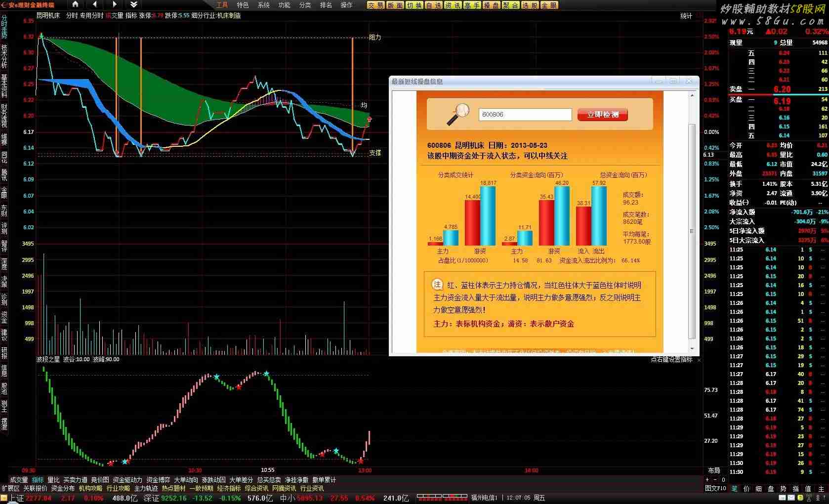This screenshot has height=504, width=829.
Task: Select the 财务透视 sidebar tab
Action: [4, 115]
